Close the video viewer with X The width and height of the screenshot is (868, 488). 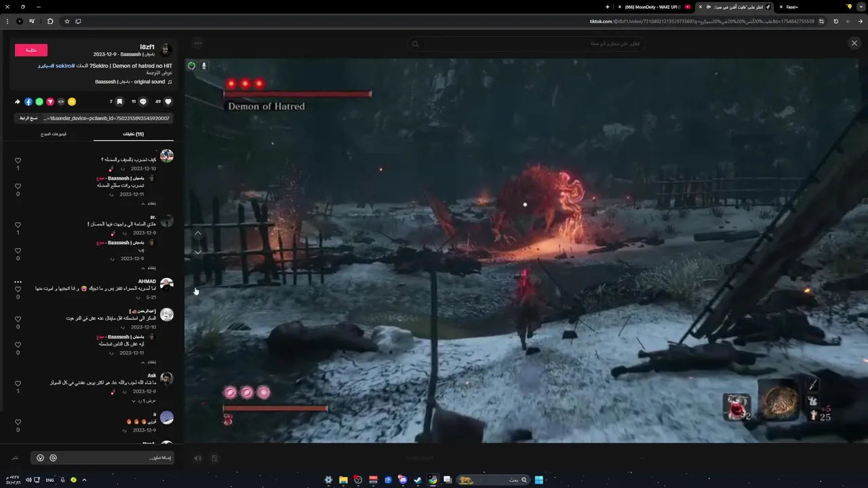pyautogui.click(x=854, y=43)
